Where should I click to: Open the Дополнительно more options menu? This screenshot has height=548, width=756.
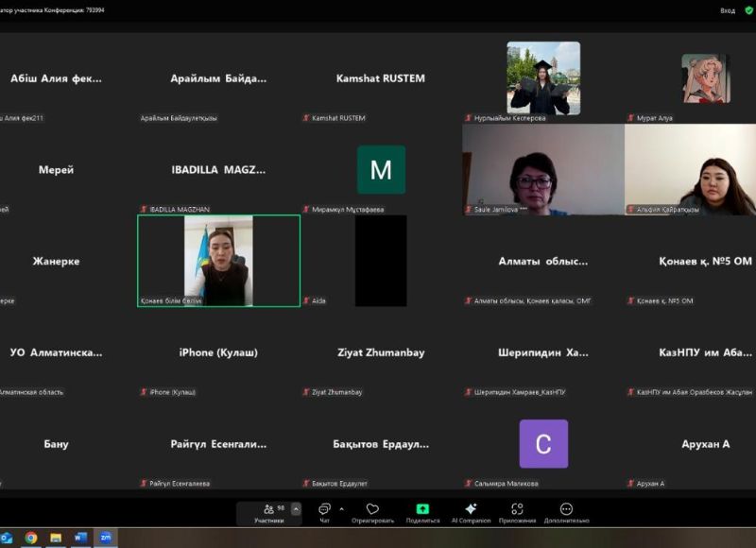click(566, 512)
